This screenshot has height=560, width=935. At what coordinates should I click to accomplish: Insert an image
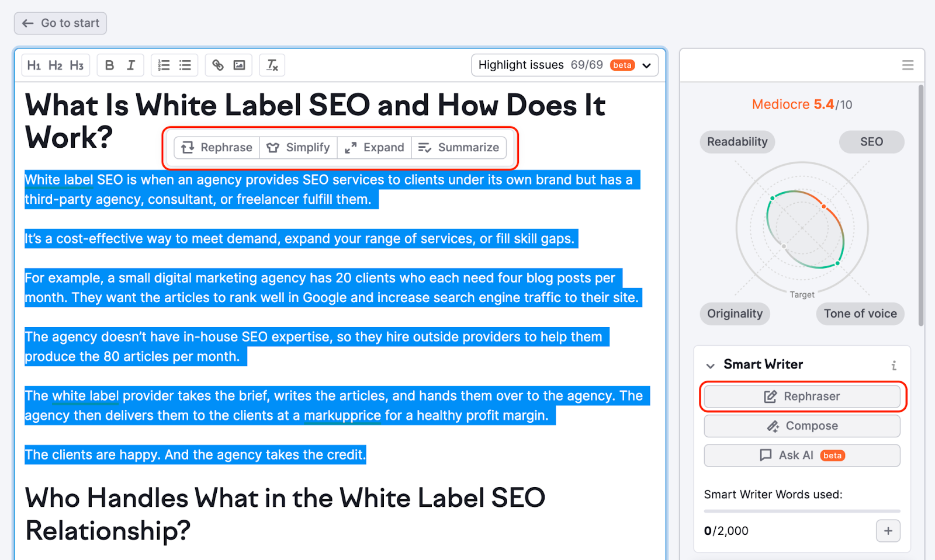tap(240, 65)
